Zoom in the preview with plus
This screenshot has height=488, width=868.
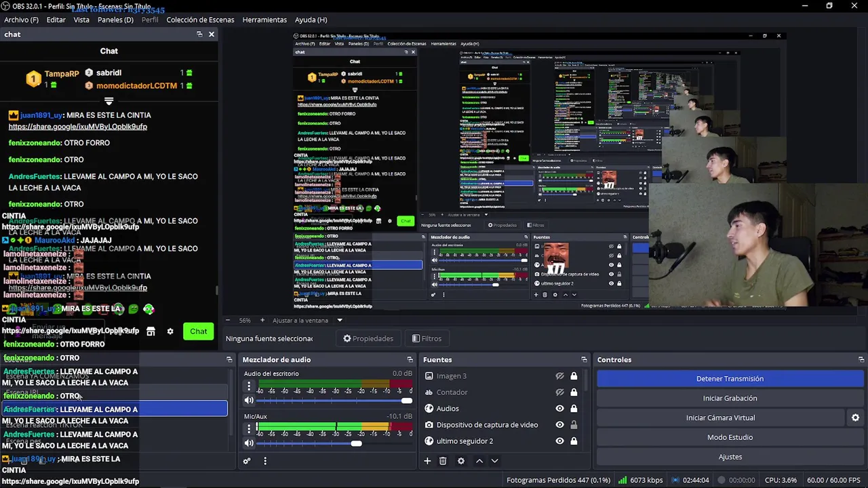pyautogui.click(x=262, y=320)
